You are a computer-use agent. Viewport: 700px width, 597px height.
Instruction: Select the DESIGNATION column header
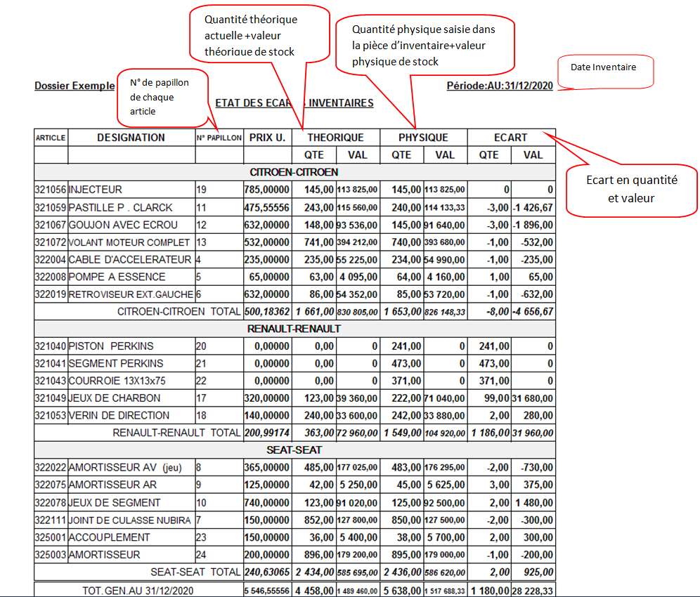pos(131,138)
